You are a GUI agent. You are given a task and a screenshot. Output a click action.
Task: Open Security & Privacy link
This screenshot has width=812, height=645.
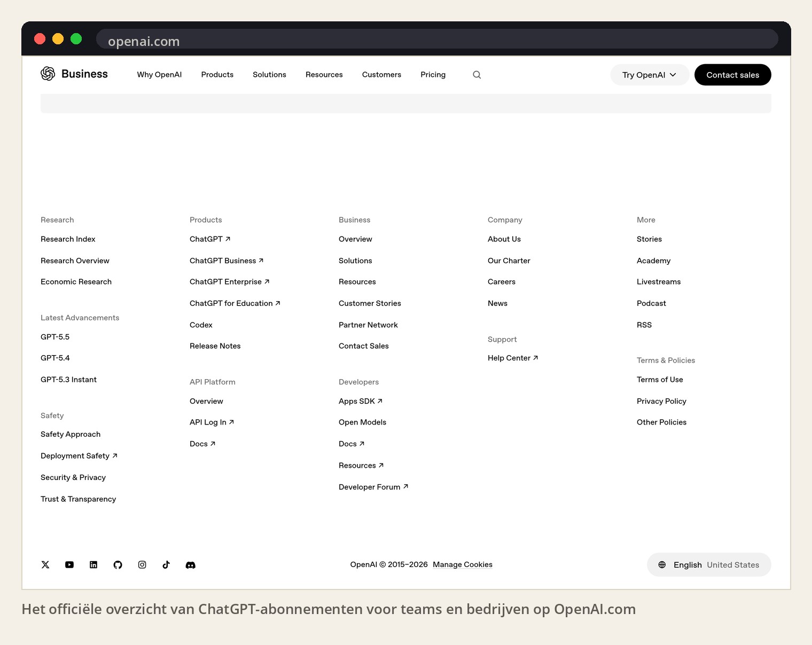tap(73, 477)
